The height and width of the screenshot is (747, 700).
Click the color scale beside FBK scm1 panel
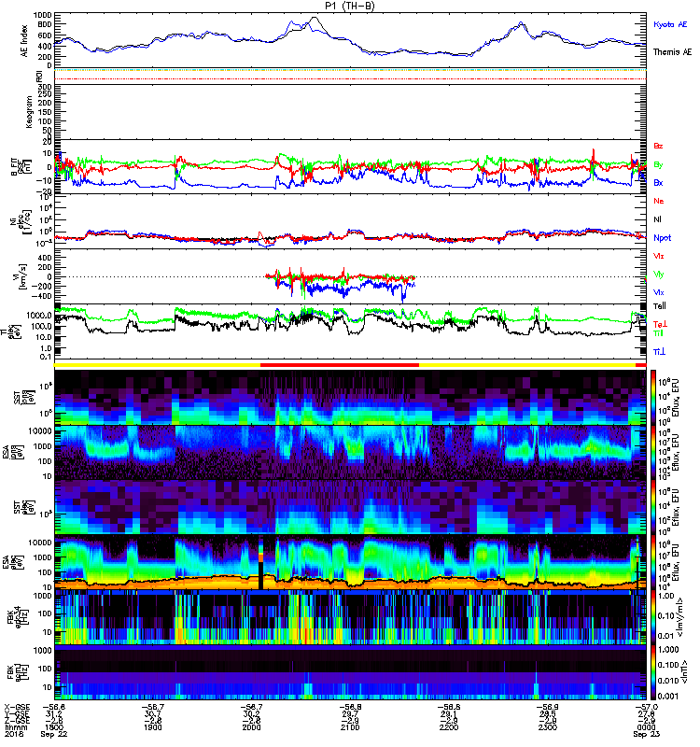tap(652, 672)
